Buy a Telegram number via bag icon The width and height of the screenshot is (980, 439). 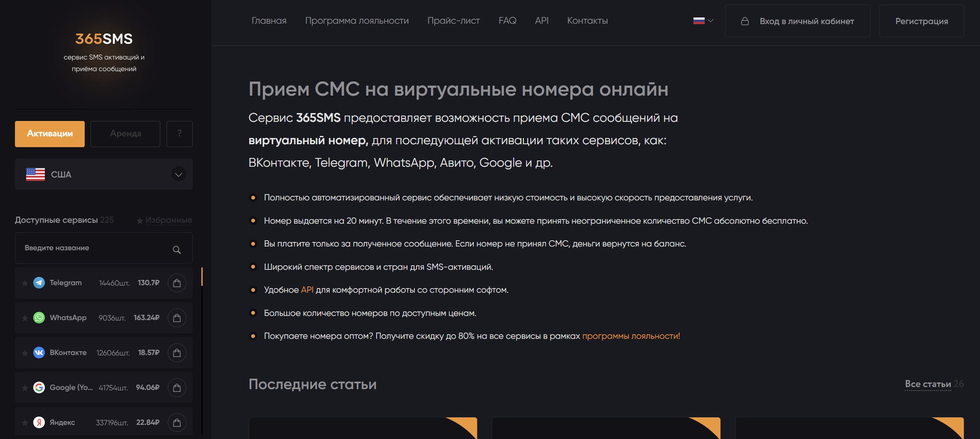coord(177,283)
